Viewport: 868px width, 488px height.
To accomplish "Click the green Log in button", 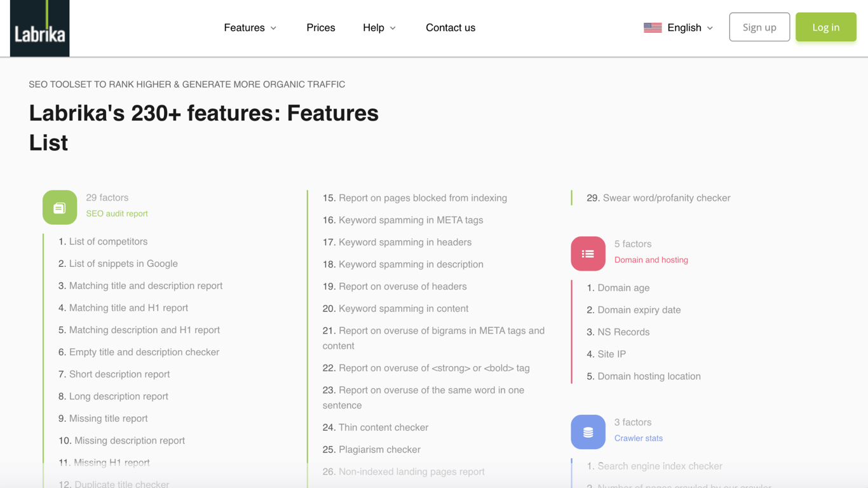I will 826,27.
